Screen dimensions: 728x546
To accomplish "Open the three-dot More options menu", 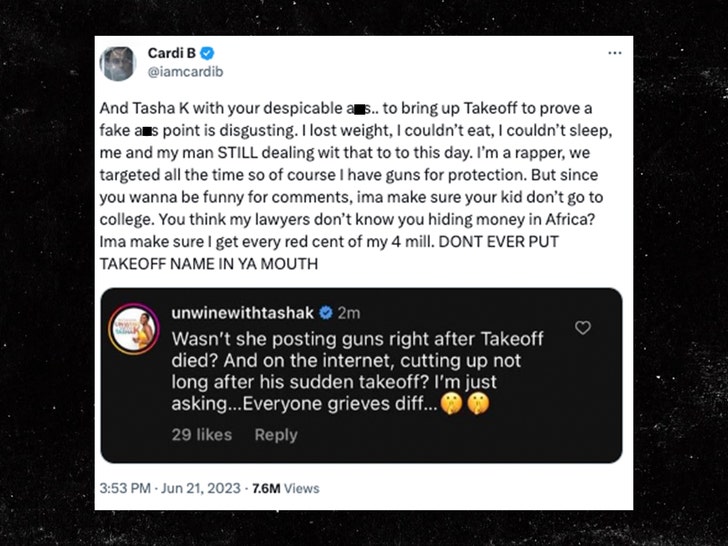I will [614, 53].
